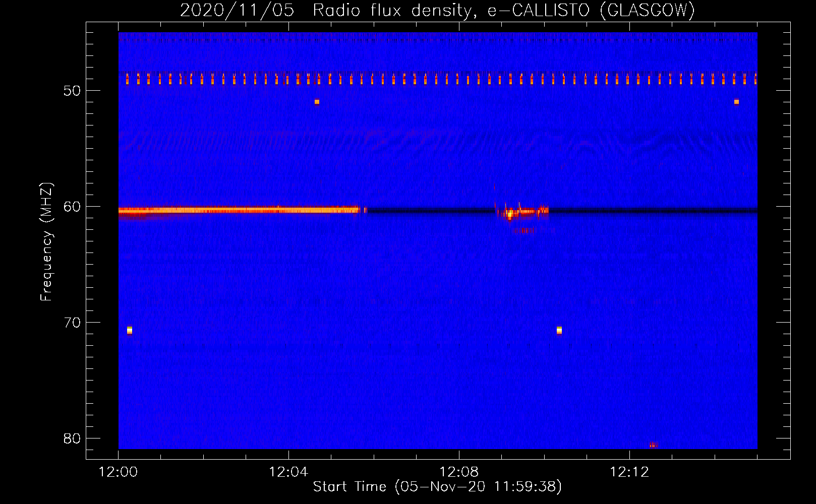Click the "12:08" time tick label
This screenshot has width=816, height=504.
459,472
